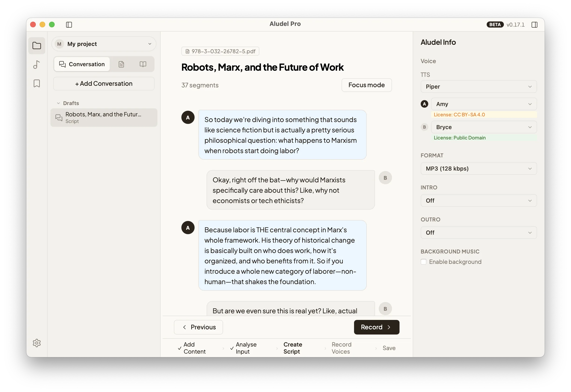Image resolution: width=571 pixels, height=392 pixels.
Task: Click speaker A avatar beside 'Because labor is THE'
Action: pyautogui.click(x=188, y=228)
